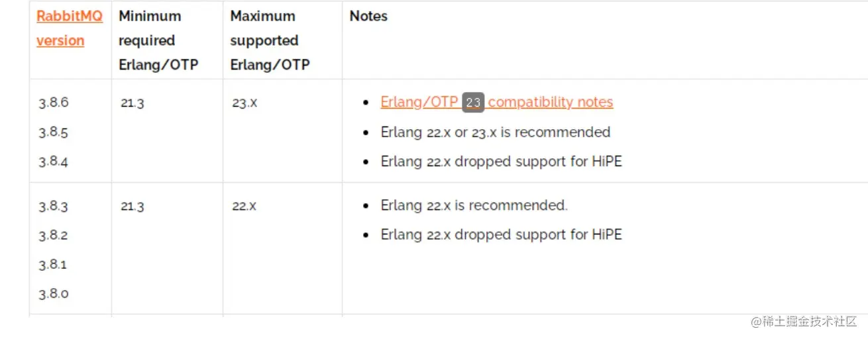Image resolution: width=868 pixels, height=339 pixels.
Task: Select the 3.8.5 version entry
Action: pos(53,132)
